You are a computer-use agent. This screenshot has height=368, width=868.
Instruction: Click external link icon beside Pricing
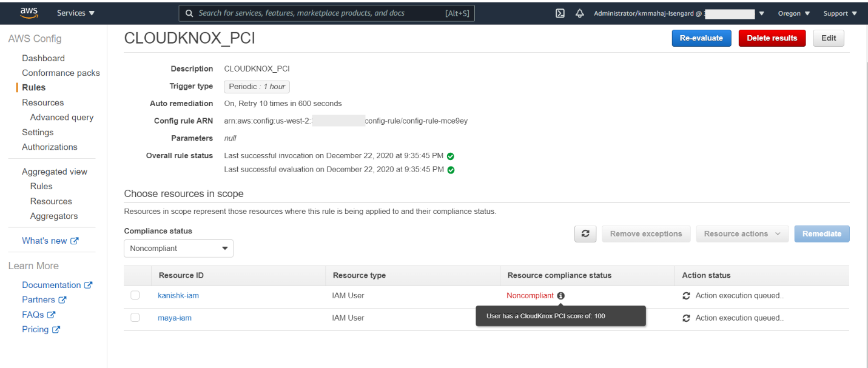tap(56, 329)
